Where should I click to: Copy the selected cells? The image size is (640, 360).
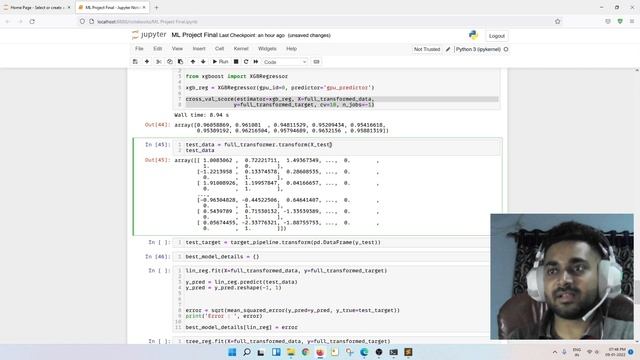coord(169,62)
